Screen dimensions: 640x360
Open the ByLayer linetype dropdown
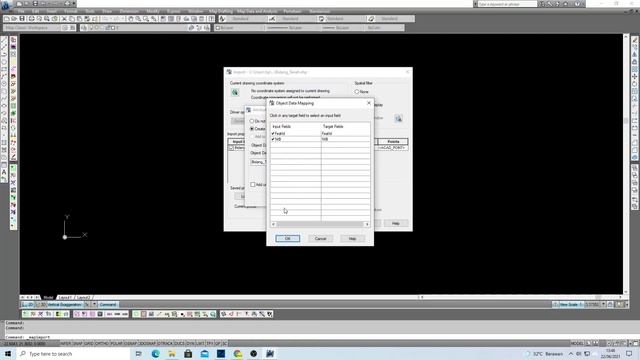[293, 28]
